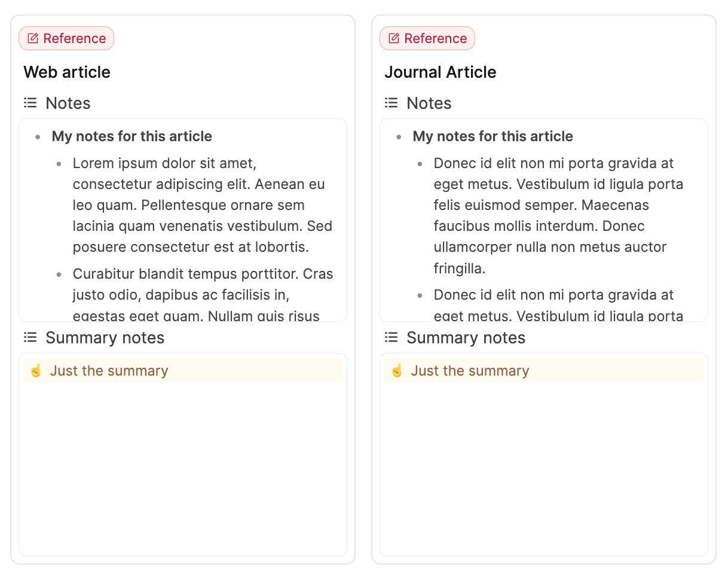This screenshot has width=728, height=573.
Task: Select Summary notes list icon in Web article card
Action: [x=30, y=337]
